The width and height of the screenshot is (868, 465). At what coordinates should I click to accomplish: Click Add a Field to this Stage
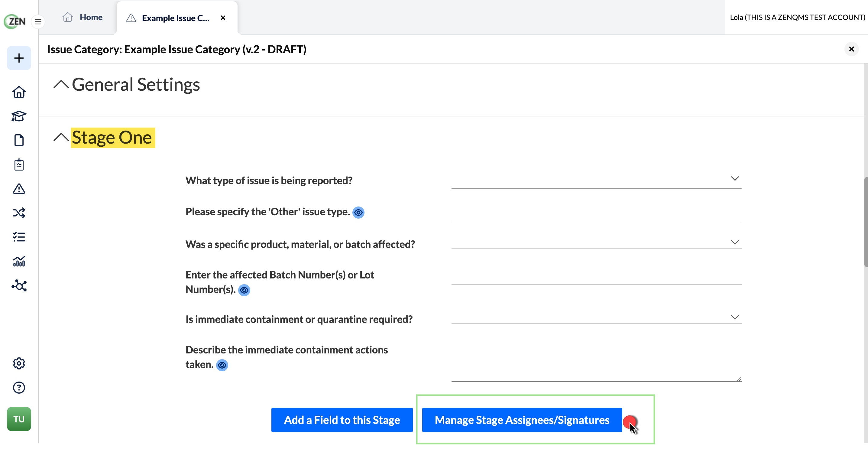pos(342,420)
